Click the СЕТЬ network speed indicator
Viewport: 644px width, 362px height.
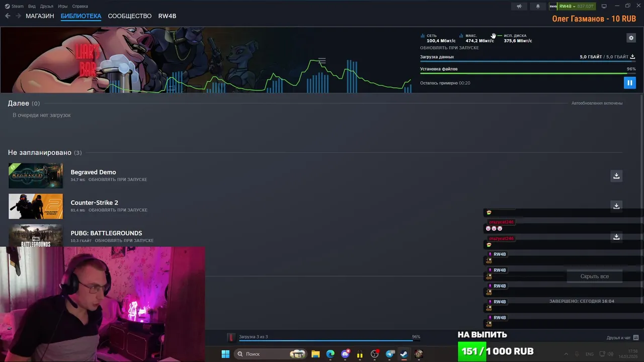pyautogui.click(x=438, y=38)
